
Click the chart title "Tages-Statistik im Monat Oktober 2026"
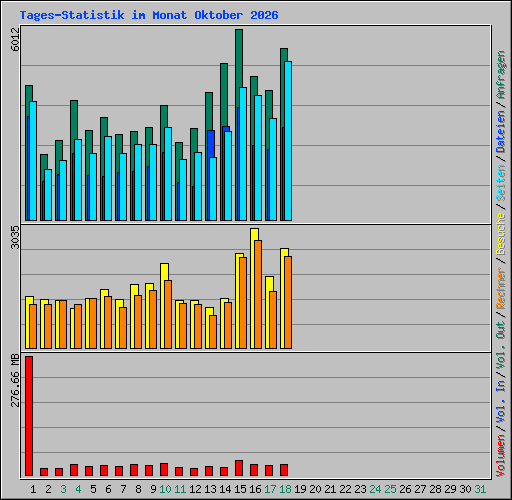pyautogui.click(x=149, y=15)
